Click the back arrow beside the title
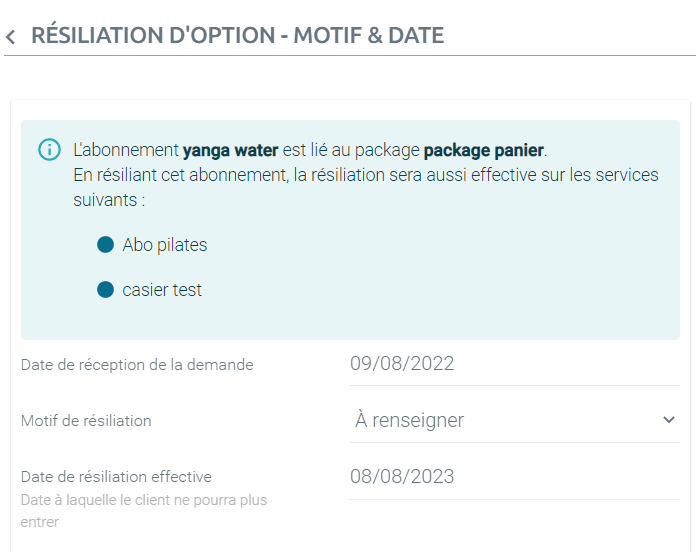The width and height of the screenshot is (700, 552). (x=11, y=36)
